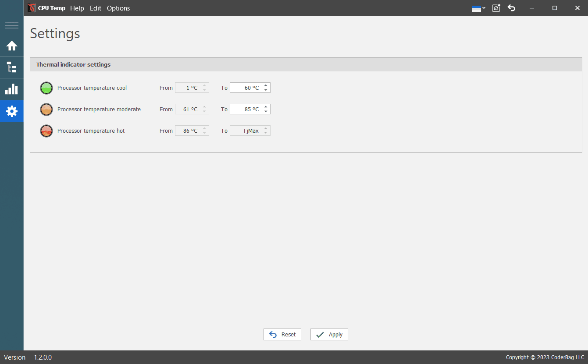Click the TjMax field for hot temperature
588x364 pixels.
click(250, 131)
